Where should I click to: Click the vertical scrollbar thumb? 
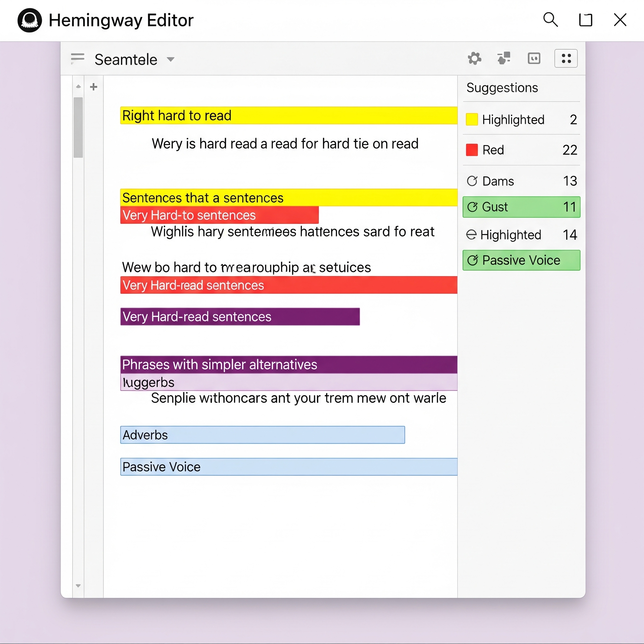tap(78, 127)
